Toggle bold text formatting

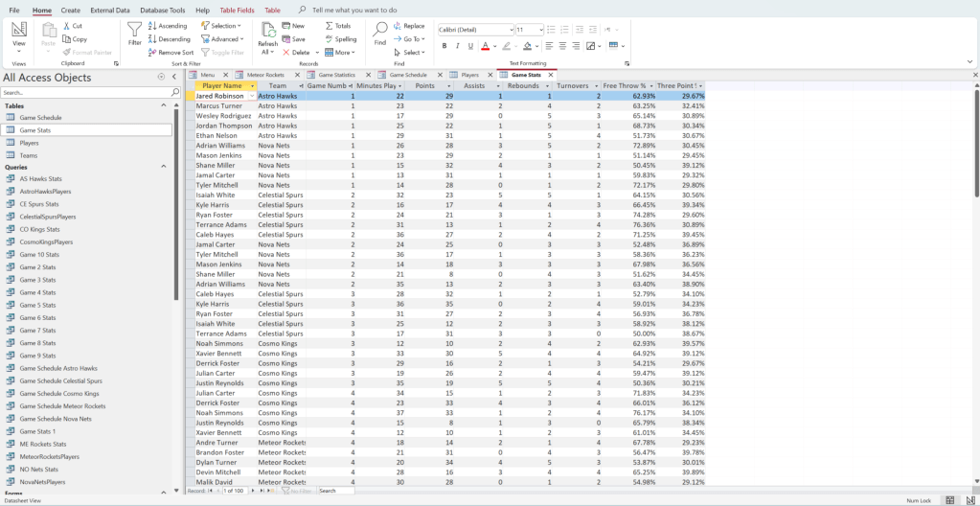[443, 46]
